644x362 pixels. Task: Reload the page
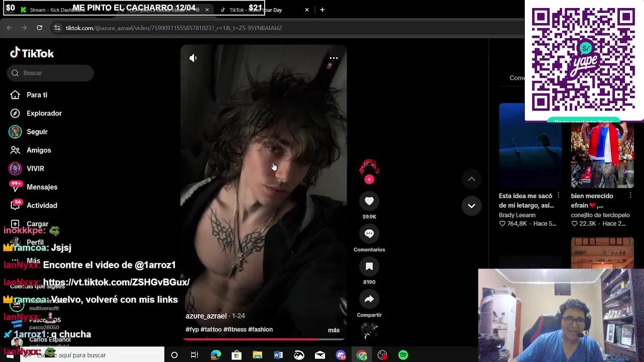(39, 28)
